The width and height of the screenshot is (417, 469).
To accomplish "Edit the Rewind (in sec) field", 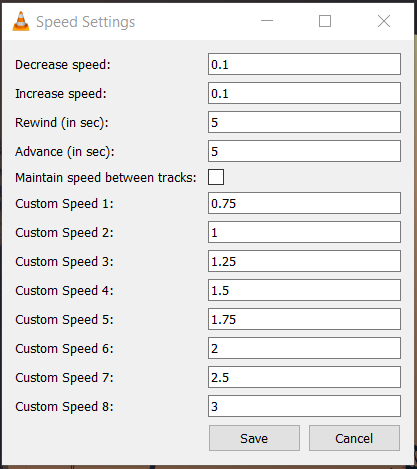I will [x=304, y=122].
